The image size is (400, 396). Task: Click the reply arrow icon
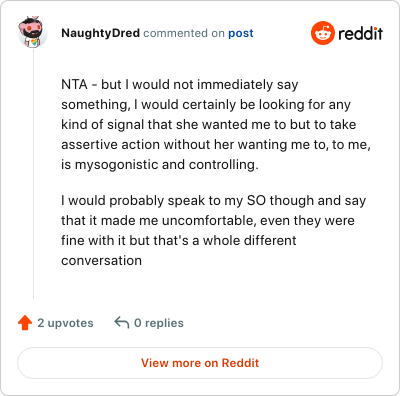point(122,323)
